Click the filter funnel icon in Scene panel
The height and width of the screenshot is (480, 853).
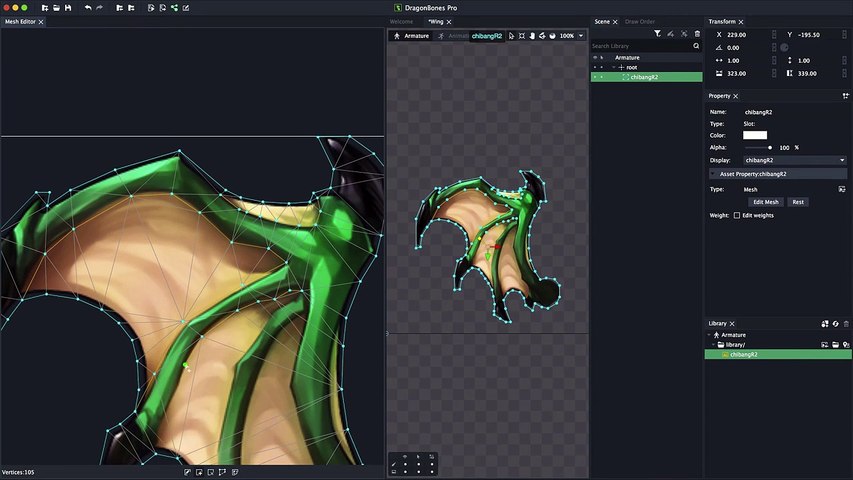[x=658, y=34]
